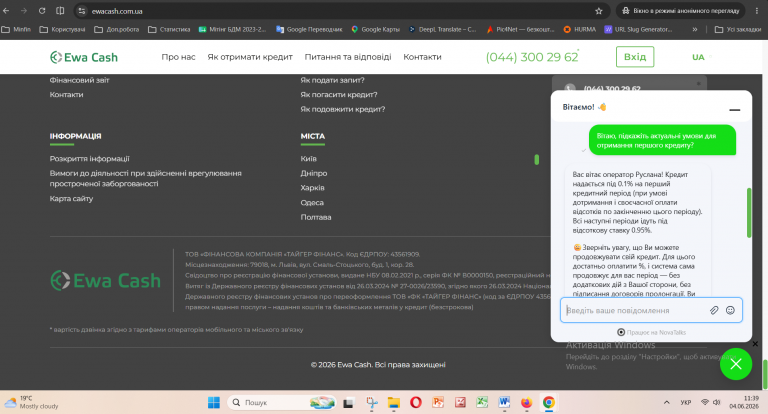Open Контакти footer link
Screen dimensions: 768x414
click(66, 95)
